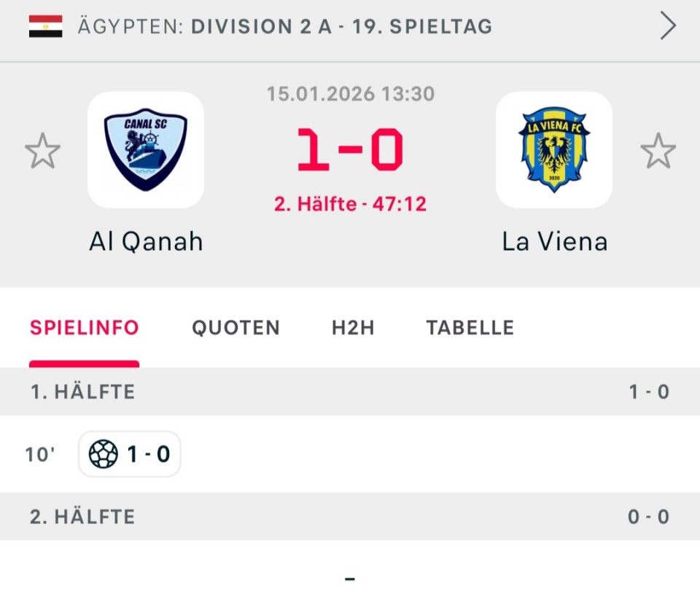This screenshot has width=700, height=612.
Task: Click the 10' goal event badge
Action: click(x=130, y=455)
